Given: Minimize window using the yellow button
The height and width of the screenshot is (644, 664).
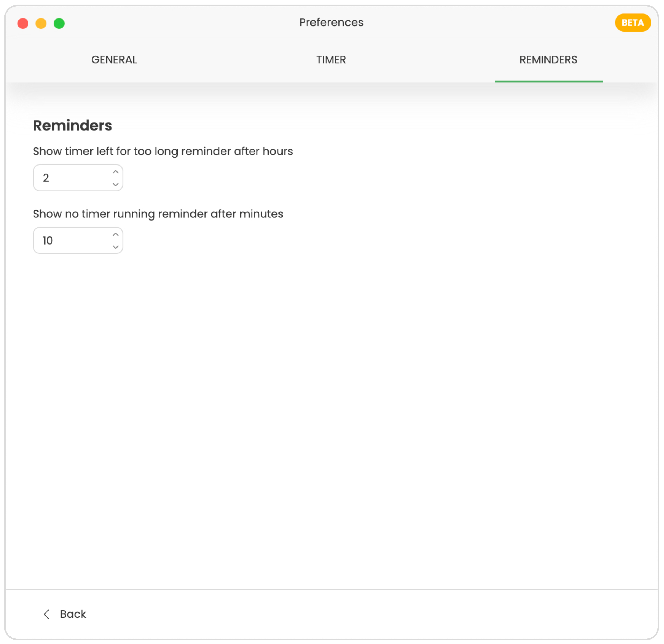Looking at the screenshot, I should tap(41, 23).
